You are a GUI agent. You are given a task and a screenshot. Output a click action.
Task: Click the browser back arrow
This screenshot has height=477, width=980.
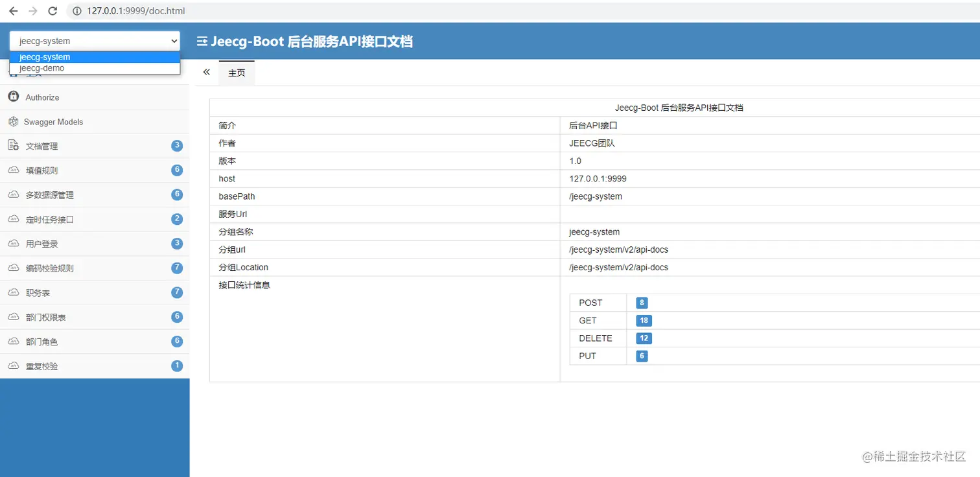pos(13,11)
